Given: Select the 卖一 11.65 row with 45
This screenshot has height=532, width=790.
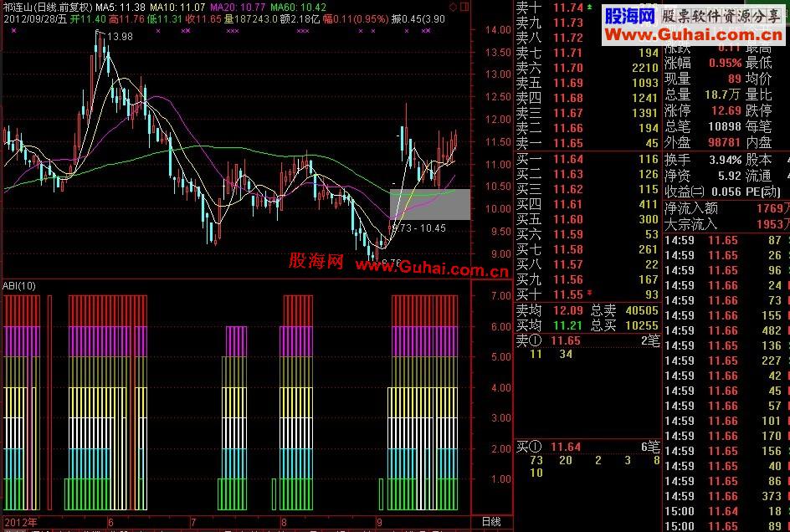Looking at the screenshot, I should [587, 144].
